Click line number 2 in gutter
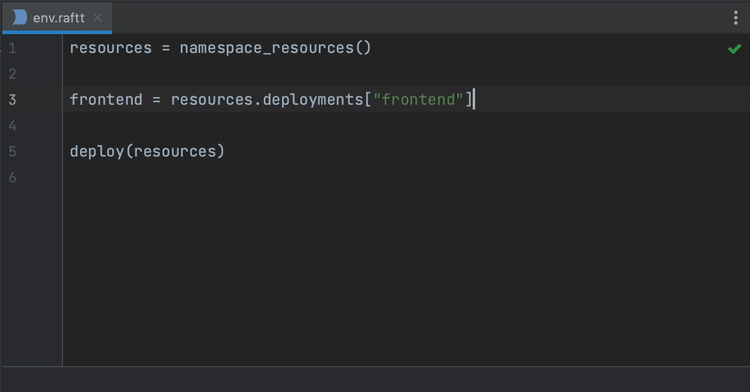 (12, 74)
